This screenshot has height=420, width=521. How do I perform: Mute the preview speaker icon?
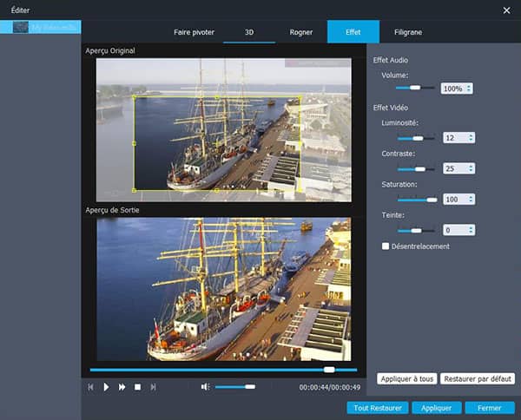205,386
